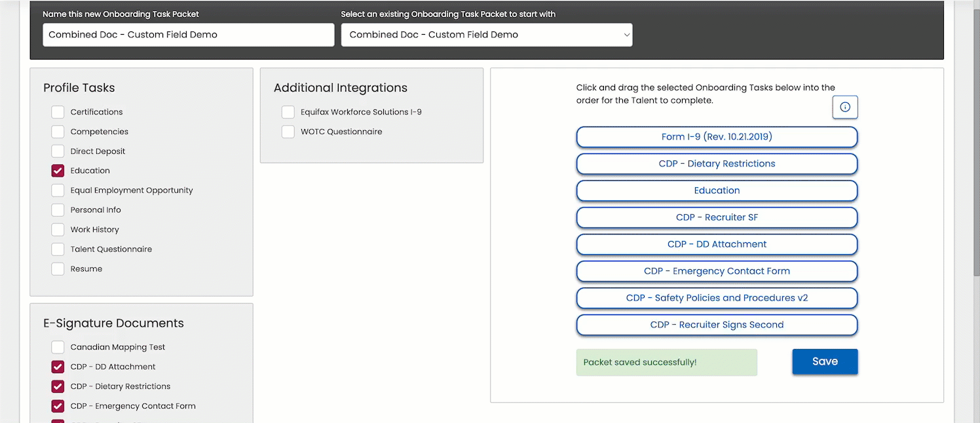Check Equifax Workforce Solutions I-9

[x=288, y=112]
